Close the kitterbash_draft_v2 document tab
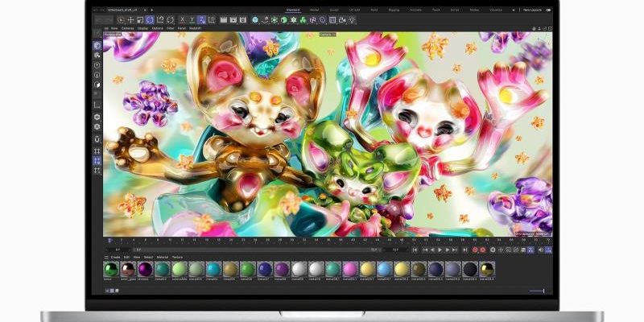Viewport: 644px width, 322px height. click(145, 10)
